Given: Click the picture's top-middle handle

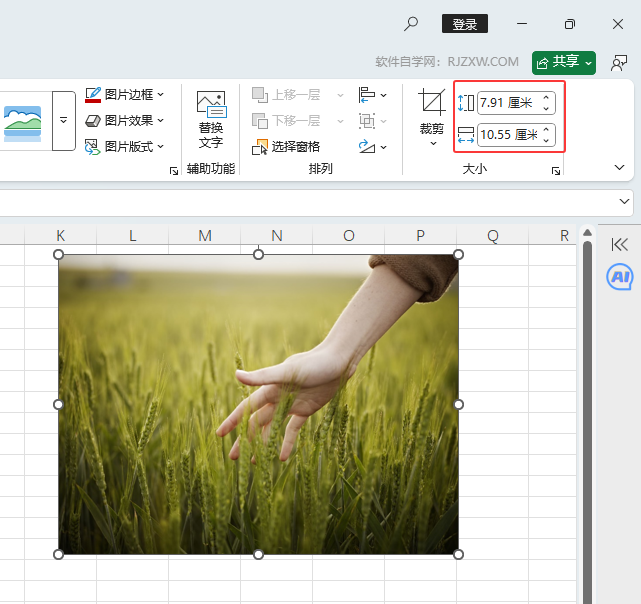Looking at the screenshot, I should (258, 254).
